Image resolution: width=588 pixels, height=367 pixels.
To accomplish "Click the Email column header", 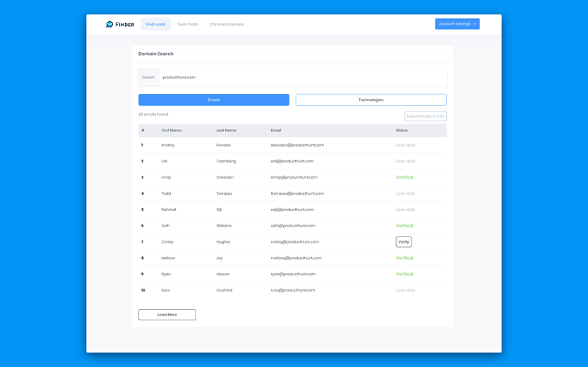I will click(x=276, y=131).
